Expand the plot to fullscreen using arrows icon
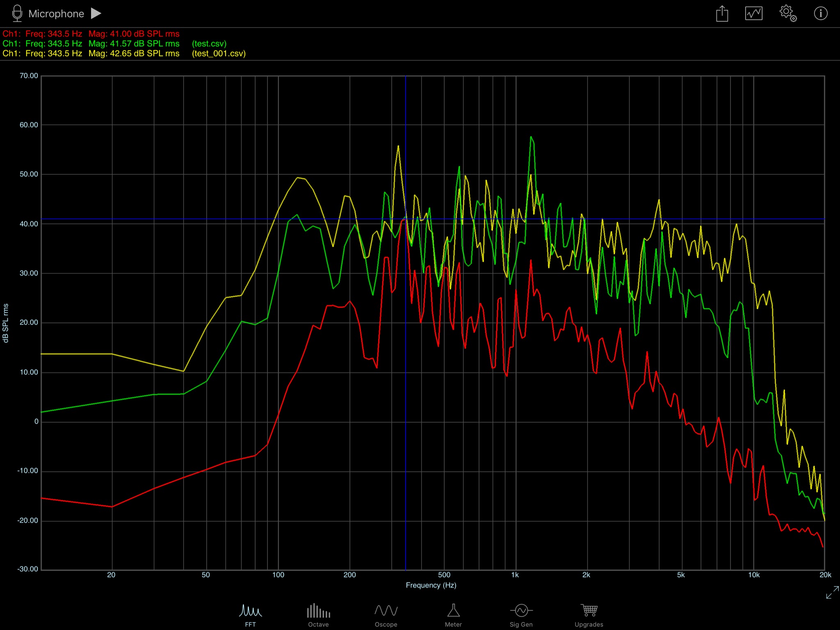This screenshot has height=630, width=840. coord(832,592)
